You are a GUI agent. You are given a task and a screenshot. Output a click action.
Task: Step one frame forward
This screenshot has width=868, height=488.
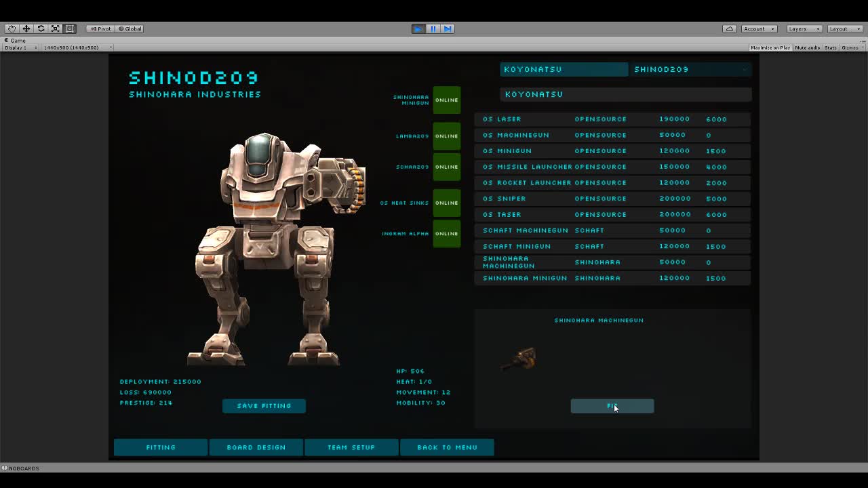tap(447, 28)
